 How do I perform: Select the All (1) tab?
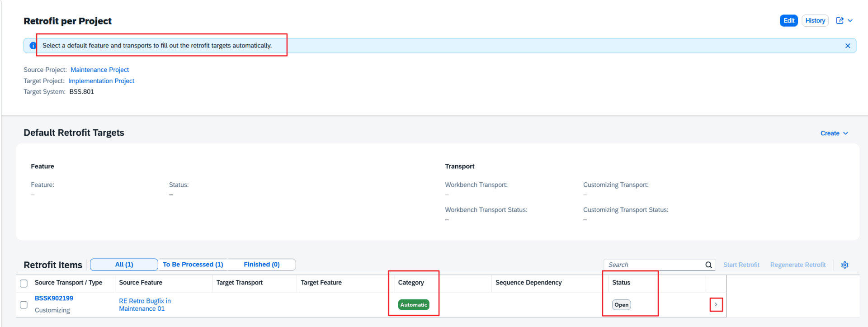(124, 265)
